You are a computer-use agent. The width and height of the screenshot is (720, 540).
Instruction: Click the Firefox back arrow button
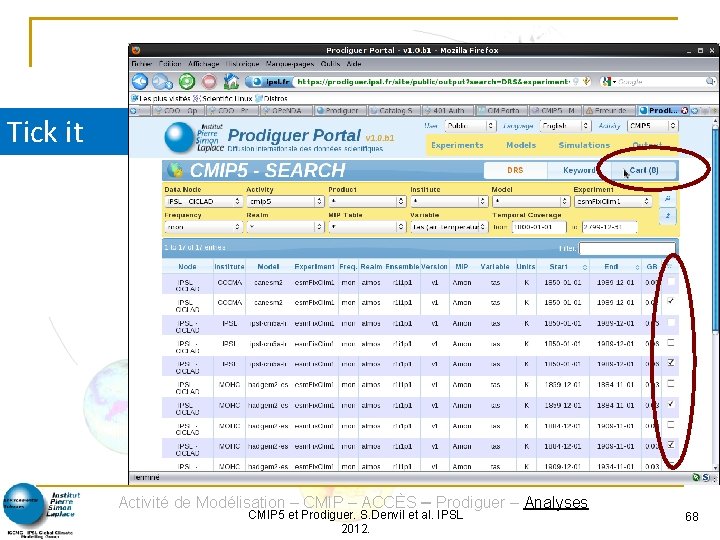140,82
